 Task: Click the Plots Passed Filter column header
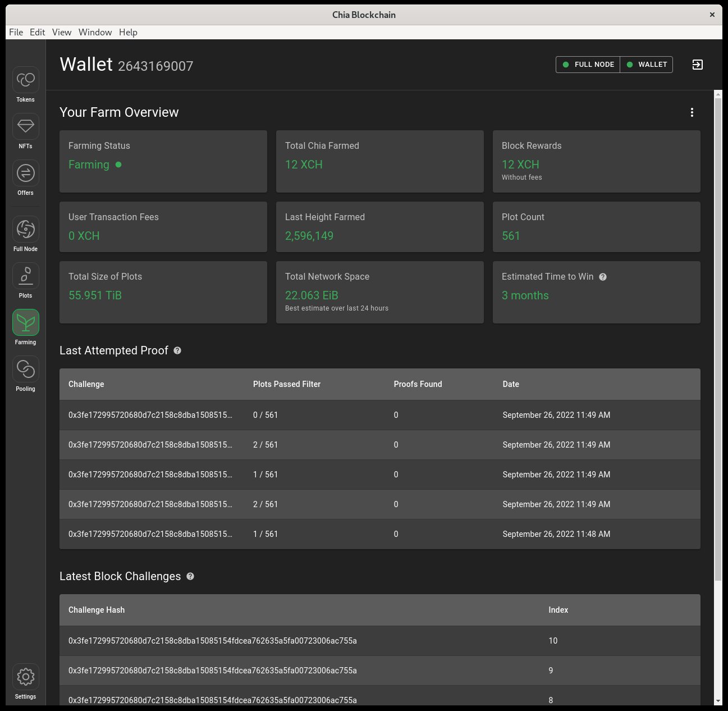tap(287, 384)
